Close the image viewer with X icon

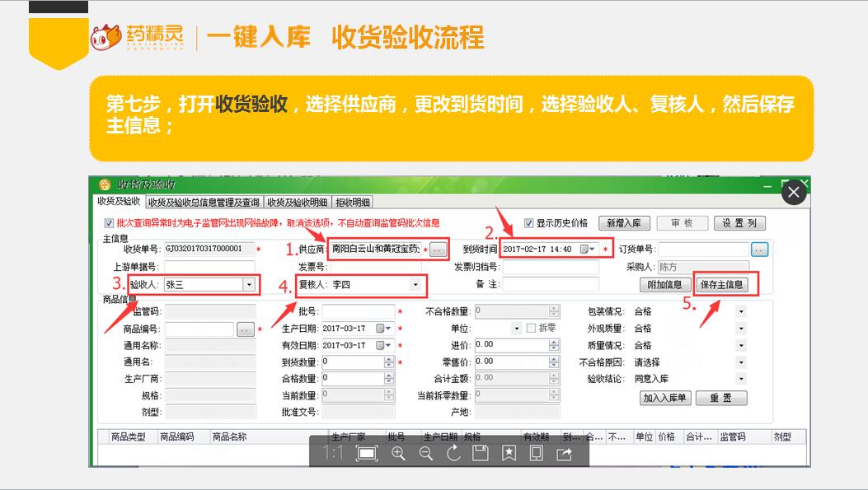[793, 193]
